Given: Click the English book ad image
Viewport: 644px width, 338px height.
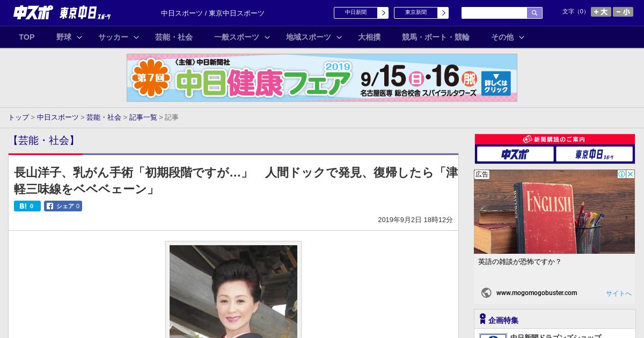Looking at the screenshot, I should 554,212.
